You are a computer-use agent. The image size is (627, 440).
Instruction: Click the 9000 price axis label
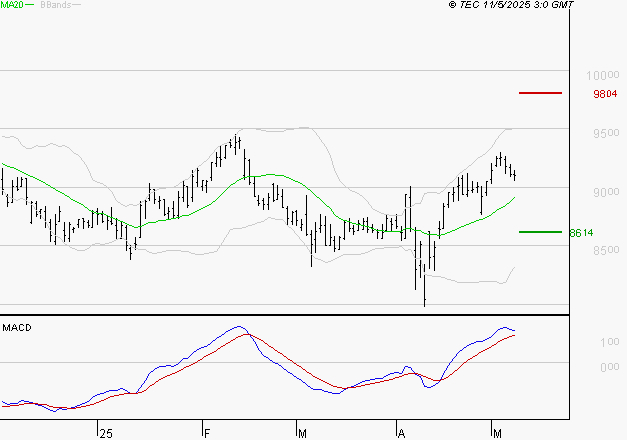click(606, 192)
